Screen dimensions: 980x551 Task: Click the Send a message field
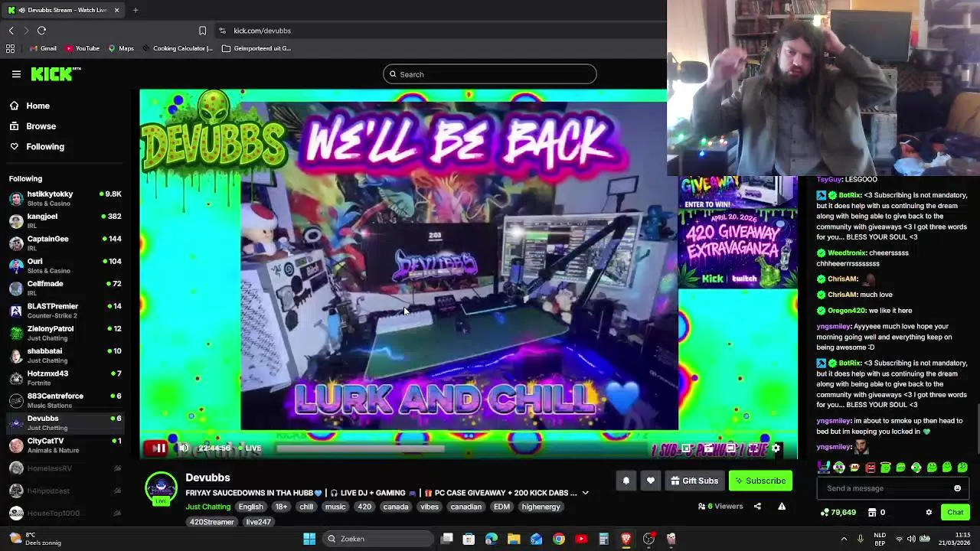coord(884,488)
